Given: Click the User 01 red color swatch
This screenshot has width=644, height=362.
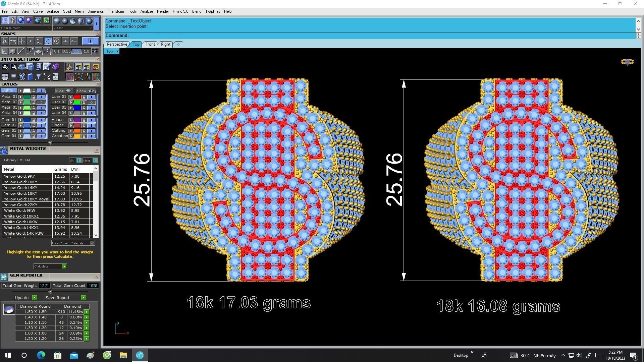Looking at the screenshot, I should coord(77,97).
